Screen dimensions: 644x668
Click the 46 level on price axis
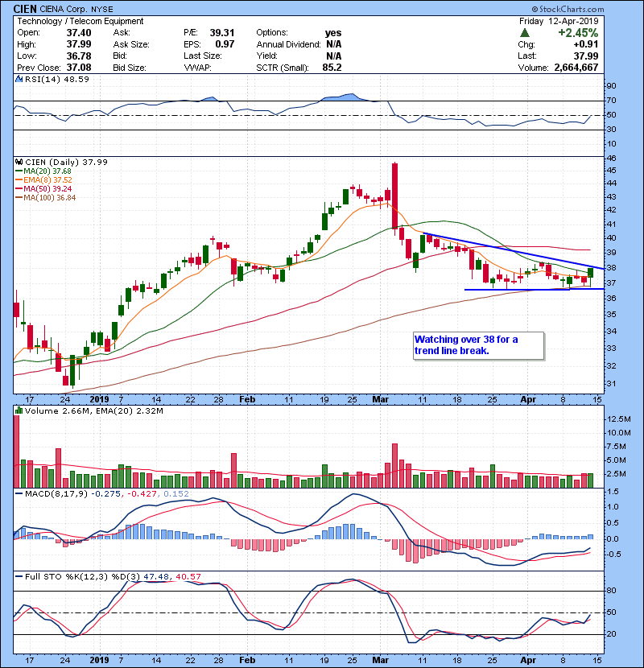click(611, 159)
